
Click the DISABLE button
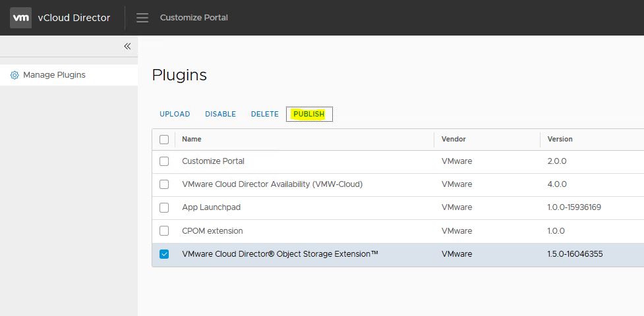click(220, 114)
